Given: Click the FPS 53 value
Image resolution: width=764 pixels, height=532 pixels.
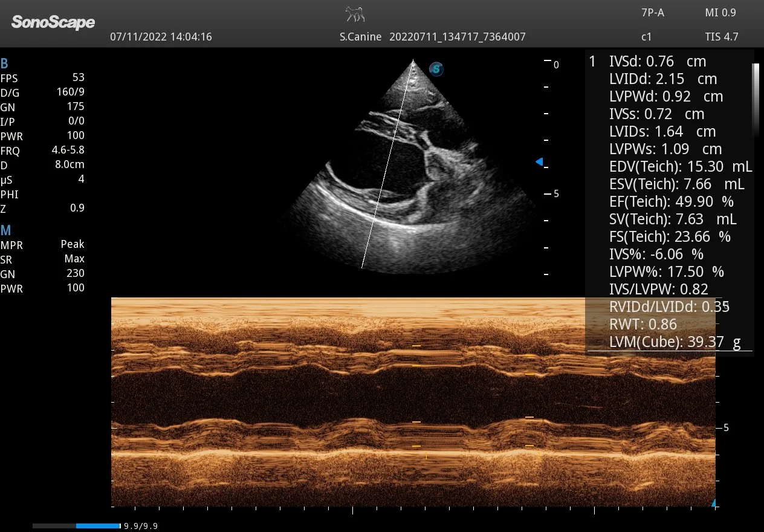Looking at the screenshot, I should tap(78, 77).
